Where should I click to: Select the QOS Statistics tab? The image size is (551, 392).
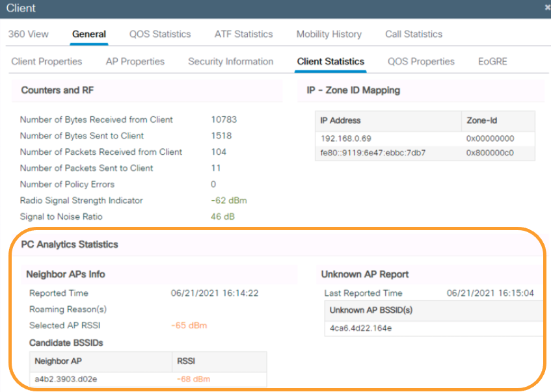point(159,34)
